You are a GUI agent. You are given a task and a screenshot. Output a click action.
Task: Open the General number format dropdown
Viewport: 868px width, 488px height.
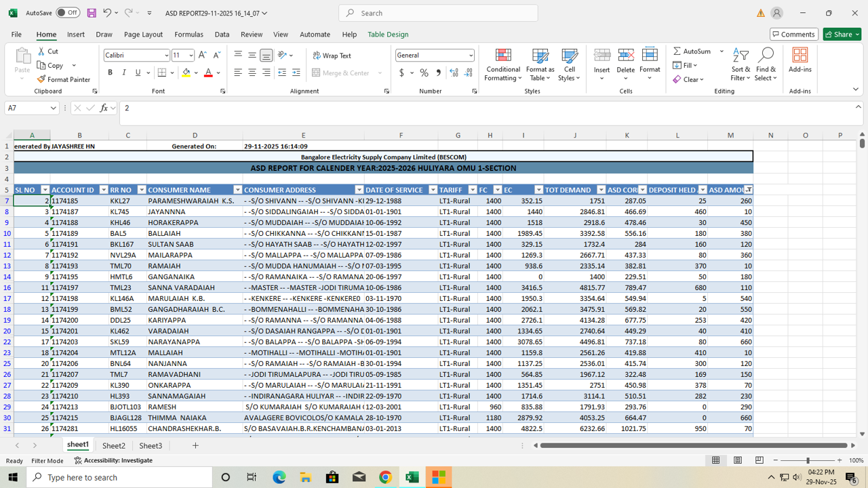coord(471,56)
